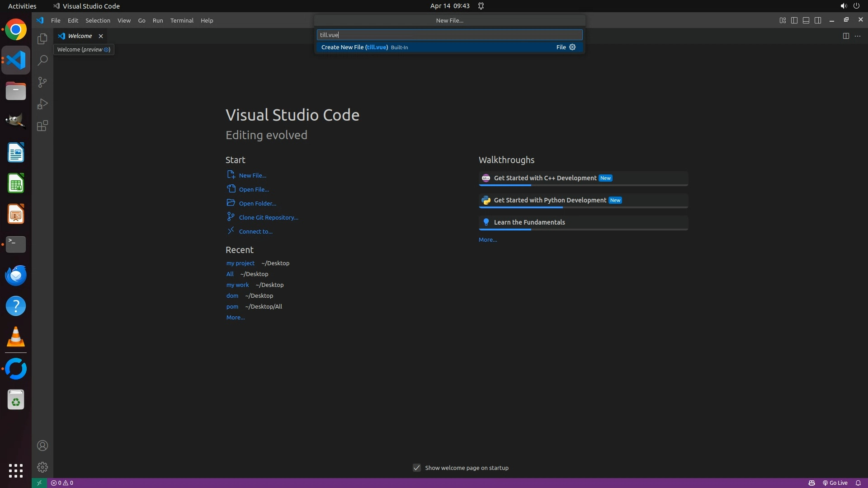Screen dimensions: 868x488
Task: Open the Search view icon
Action: pyautogui.click(x=42, y=61)
